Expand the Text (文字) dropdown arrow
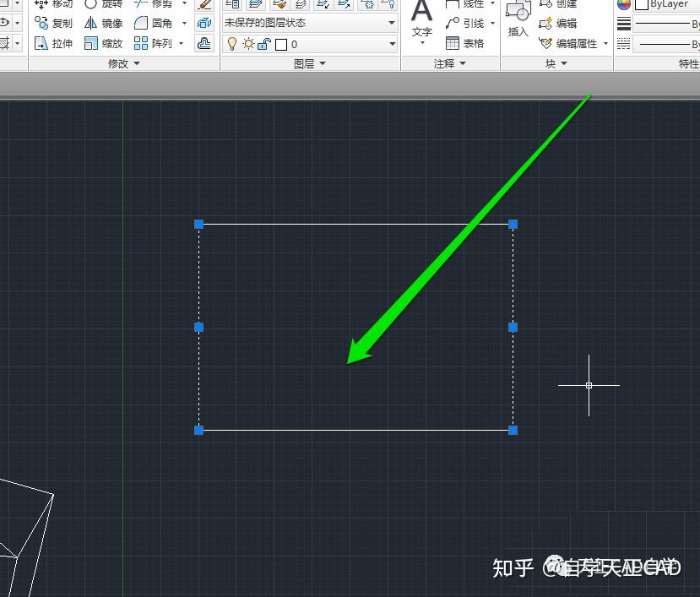 [422, 43]
